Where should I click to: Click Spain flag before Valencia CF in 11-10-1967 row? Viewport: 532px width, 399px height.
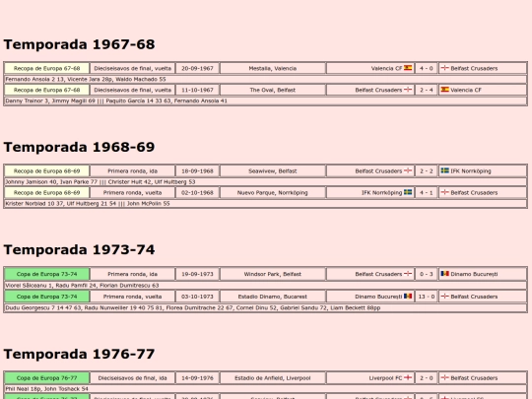tap(444, 90)
